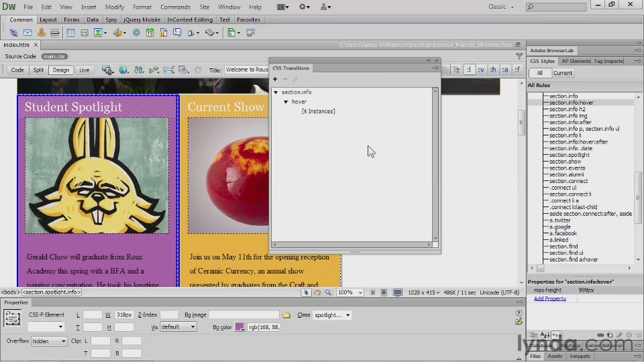Toggle the :v visited state button
Image resolution: width=644 pixels, height=362 pixels.
(x=481, y=70)
